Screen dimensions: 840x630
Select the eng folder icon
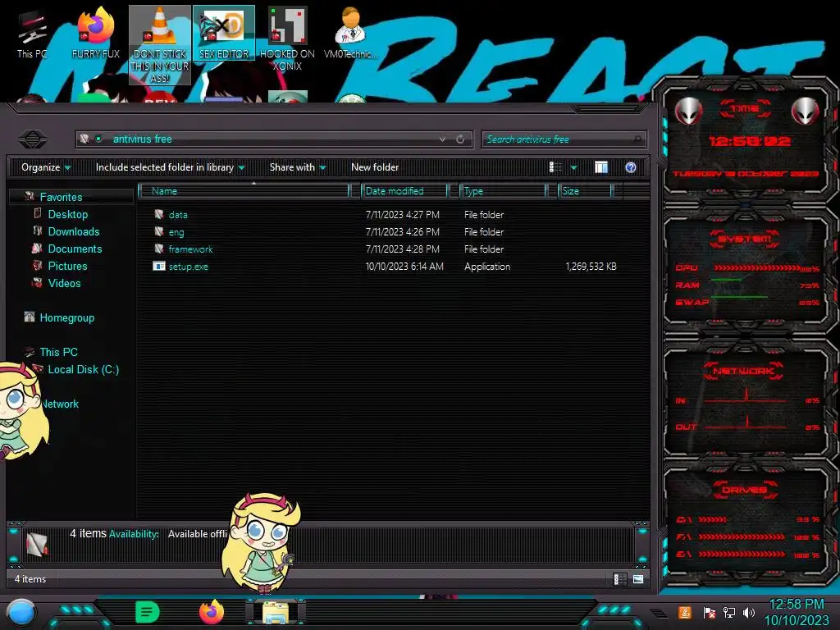[x=159, y=231]
